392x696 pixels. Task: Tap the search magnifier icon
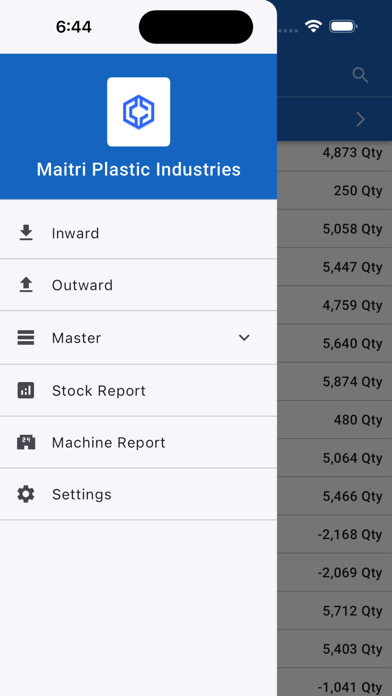coord(360,75)
